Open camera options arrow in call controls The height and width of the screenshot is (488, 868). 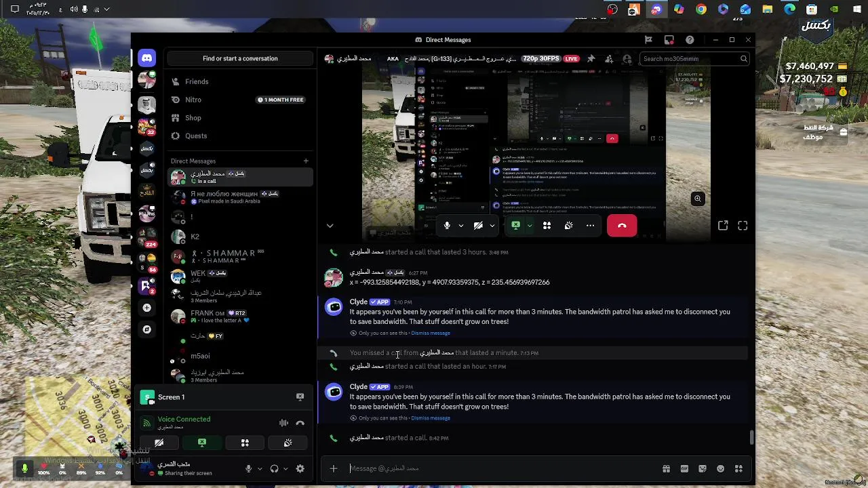tap(492, 226)
